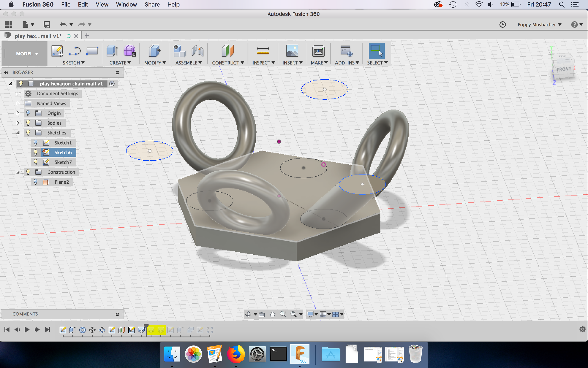Image resolution: width=588 pixels, height=368 pixels.
Task: Hide Plane2 using its lightbulb
Action: pos(36,182)
